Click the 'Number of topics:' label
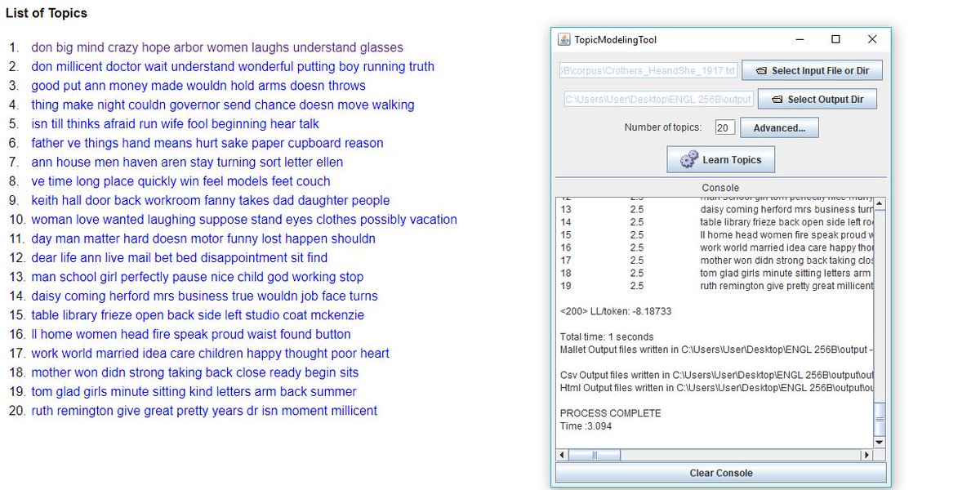 pyautogui.click(x=663, y=127)
